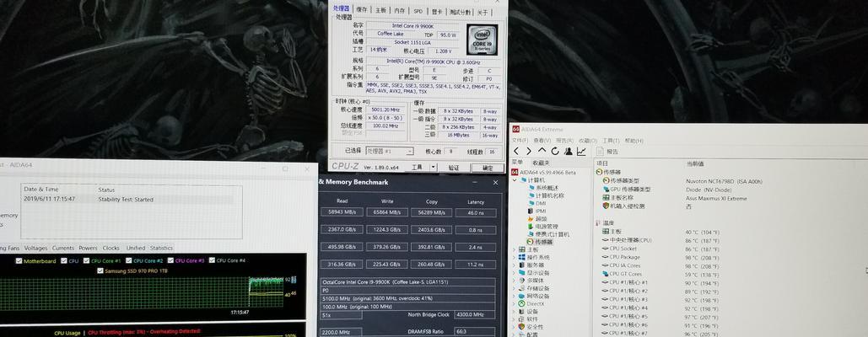Collapse the 计算机 tree node
Viewport: 868px width, 337px height.
[515, 180]
